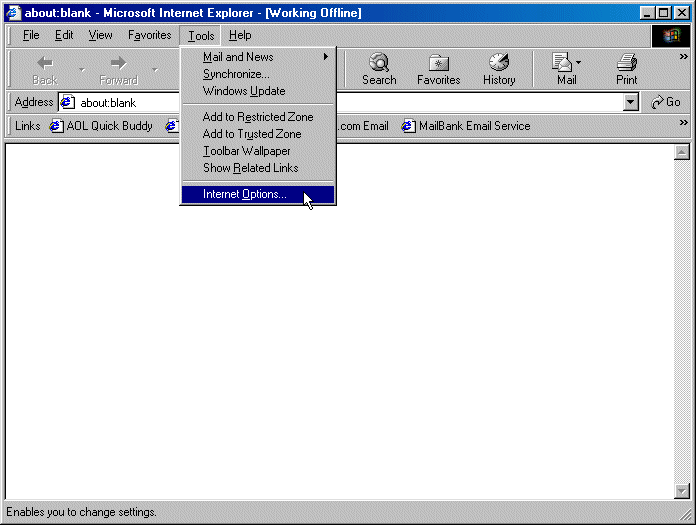Image resolution: width=696 pixels, height=525 pixels.
Task: Expand the Mail button dropdown arrow
Action: [578, 63]
